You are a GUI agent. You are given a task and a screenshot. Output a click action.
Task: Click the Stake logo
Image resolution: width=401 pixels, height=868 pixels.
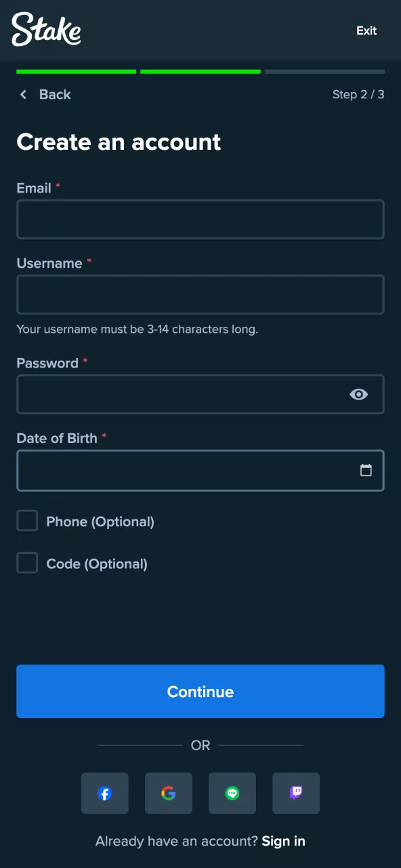pos(45,31)
